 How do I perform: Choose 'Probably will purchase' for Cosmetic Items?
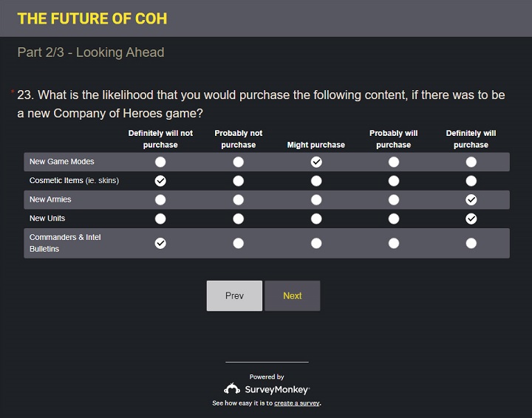(394, 181)
